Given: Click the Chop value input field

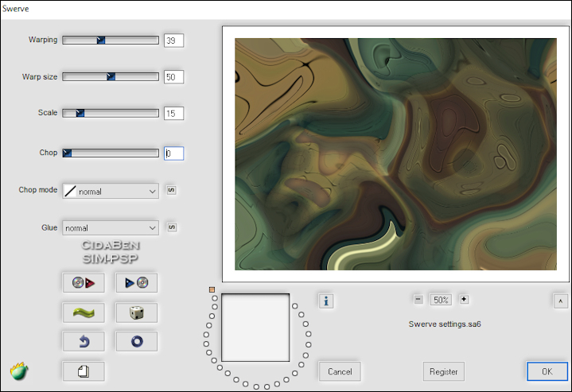Looking at the screenshot, I should [x=173, y=153].
